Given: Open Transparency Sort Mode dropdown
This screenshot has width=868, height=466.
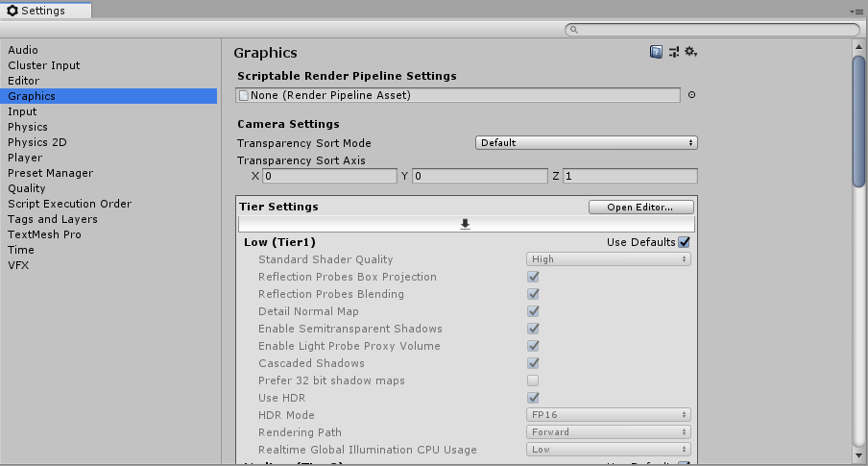Looking at the screenshot, I should pos(587,143).
